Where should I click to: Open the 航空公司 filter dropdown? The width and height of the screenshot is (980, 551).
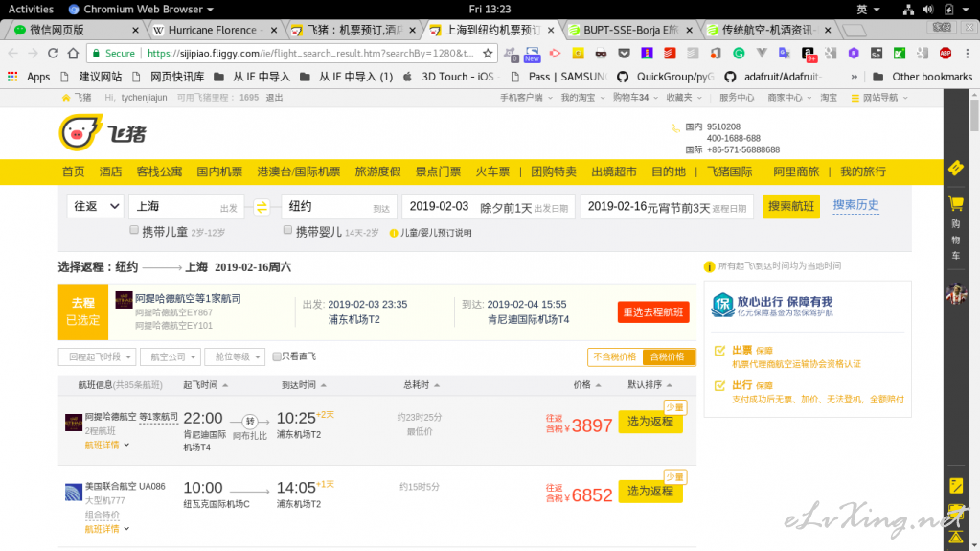(170, 356)
